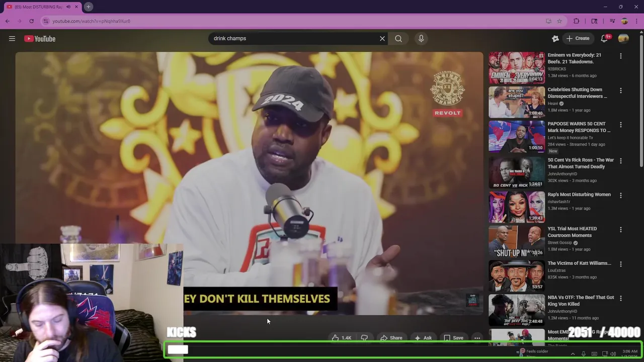Open the media controls icon in Chrome toolbar

[x=612, y=21]
